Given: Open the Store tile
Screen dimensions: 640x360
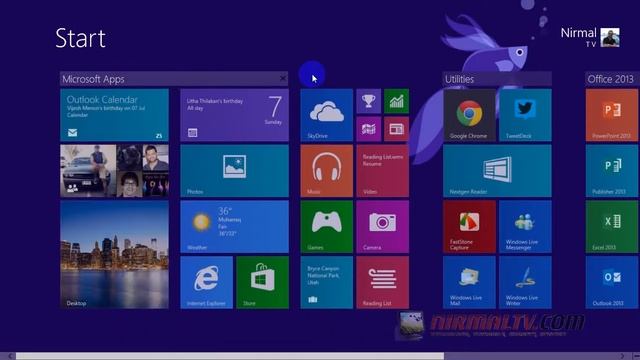Looking at the screenshot, I should click(262, 282).
